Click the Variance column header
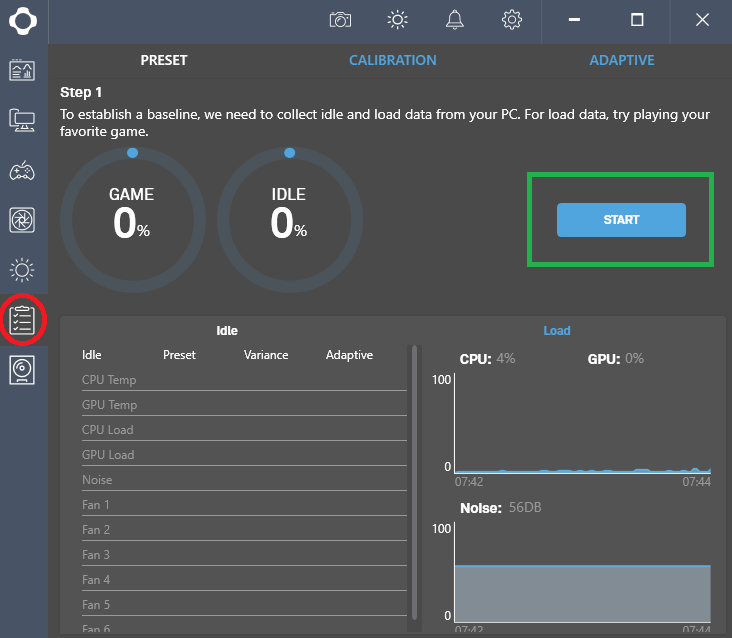 [266, 355]
